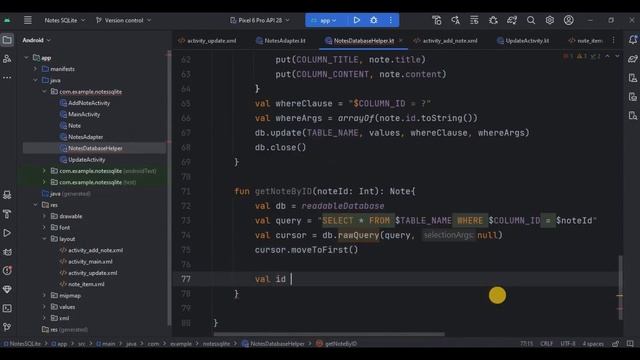Open the account profile icon
640x360 pixels.
click(569, 20)
